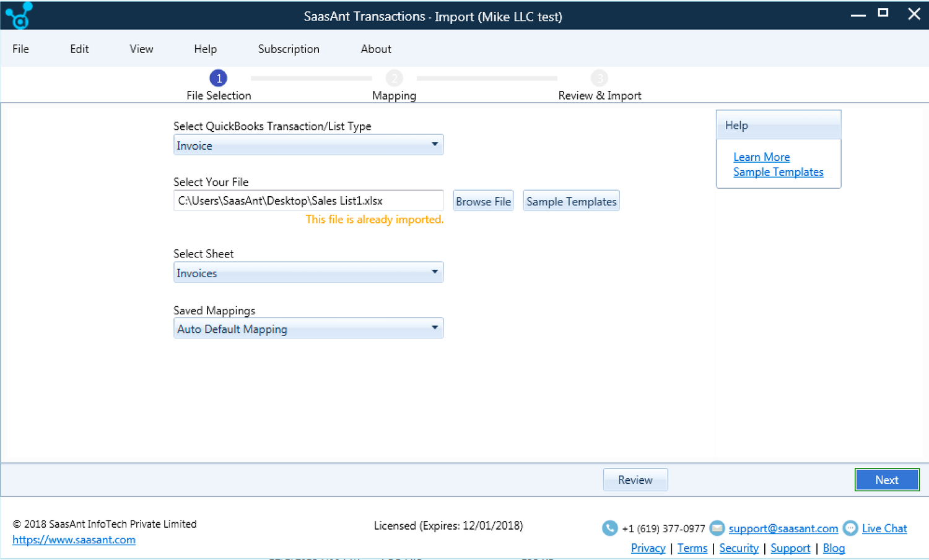The height and width of the screenshot is (560, 929).
Task: Click the Review button
Action: coord(635,480)
